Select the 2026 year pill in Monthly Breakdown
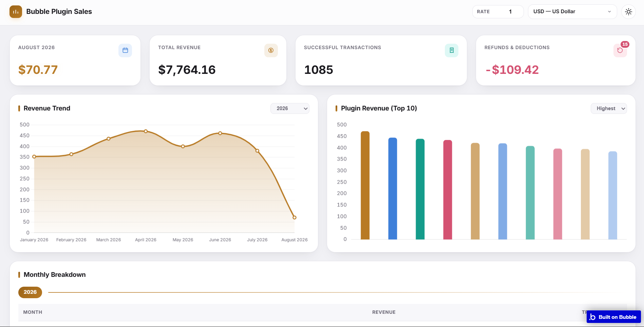Screen dimensions: 644x327 pyautogui.click(x=30, y=292)
